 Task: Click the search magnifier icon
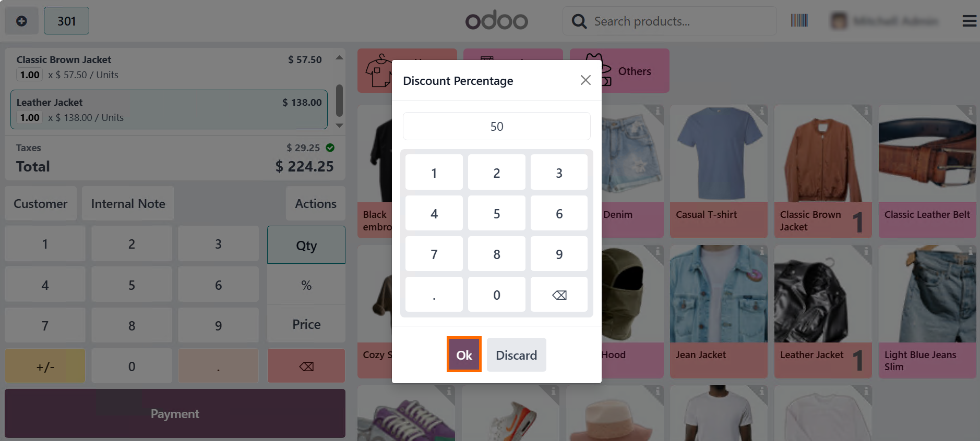[579, 21]
